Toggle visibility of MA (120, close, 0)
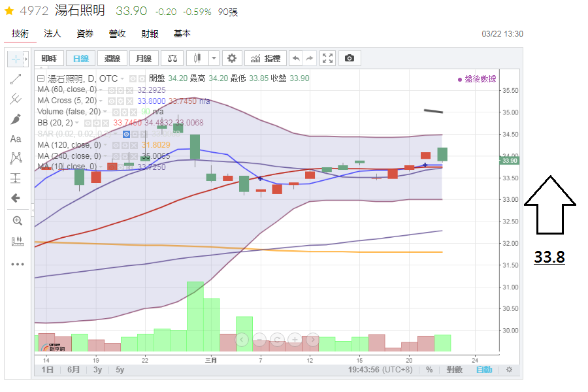This screenshot has width=588, height=392. point(116,146)
